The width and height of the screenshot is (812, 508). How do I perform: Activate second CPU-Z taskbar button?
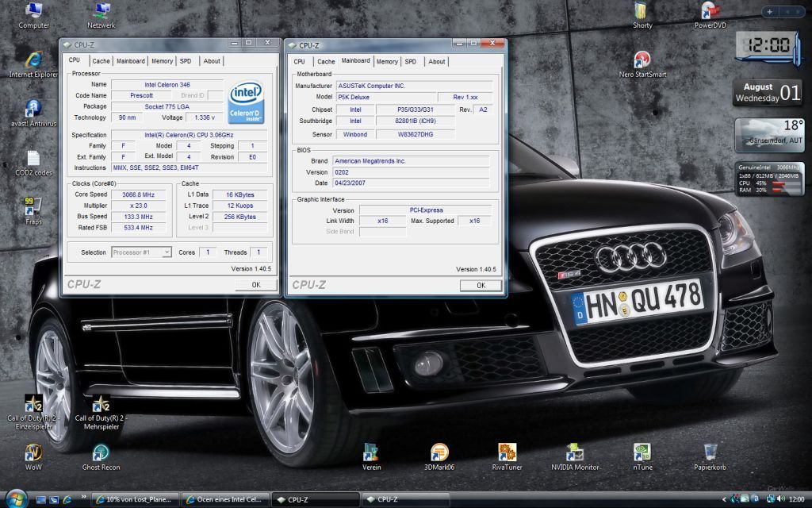pyautogui.click(x=405, y=500)
